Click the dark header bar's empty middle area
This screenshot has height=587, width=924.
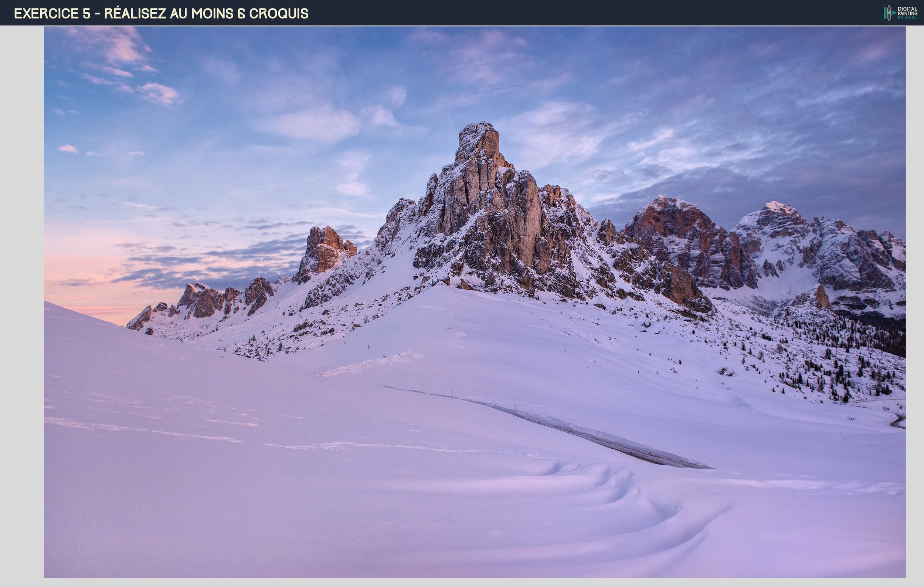pyautogui.click(x=575, y=13)
